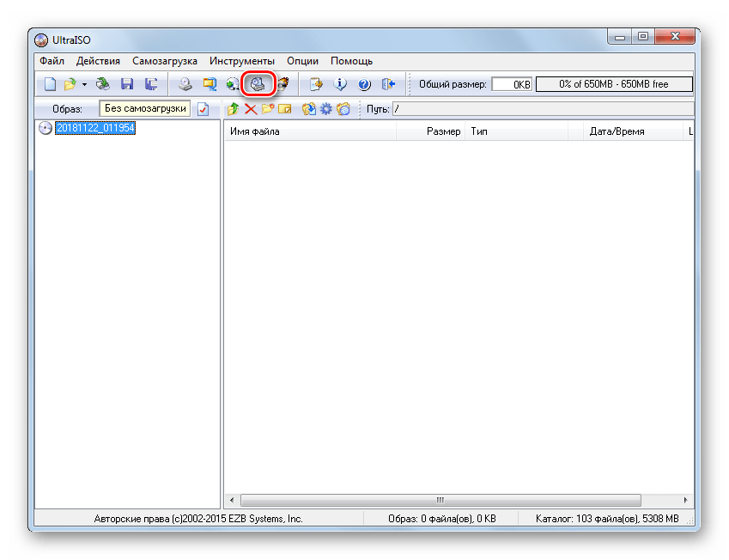Click the Без самозагрузки boot type box
729x560 pixels.
pyautogui.click(x=144, y=109)
